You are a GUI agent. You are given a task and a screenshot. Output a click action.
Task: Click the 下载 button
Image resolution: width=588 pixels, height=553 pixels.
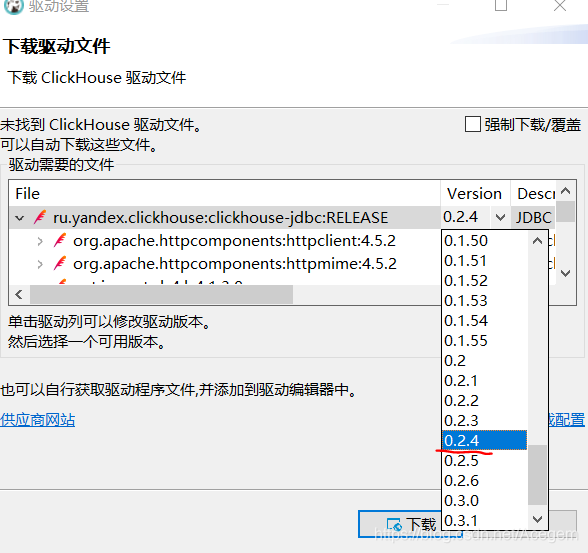[x=400, y=524]
